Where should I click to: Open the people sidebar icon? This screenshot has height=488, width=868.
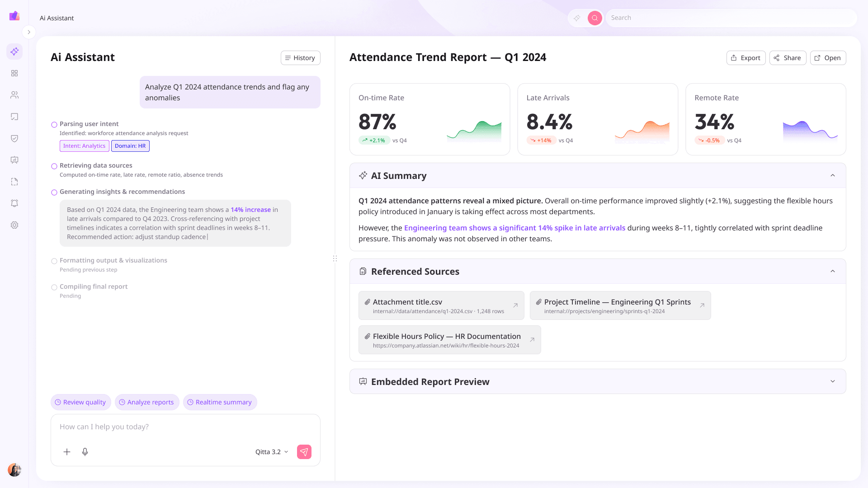tap(14, 95)
